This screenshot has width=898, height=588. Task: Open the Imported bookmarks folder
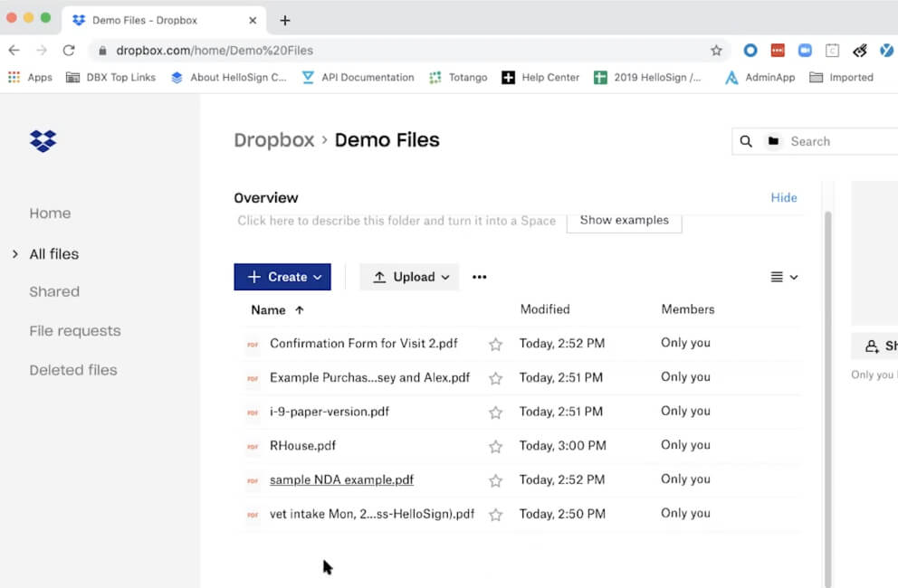pos(841,77)
